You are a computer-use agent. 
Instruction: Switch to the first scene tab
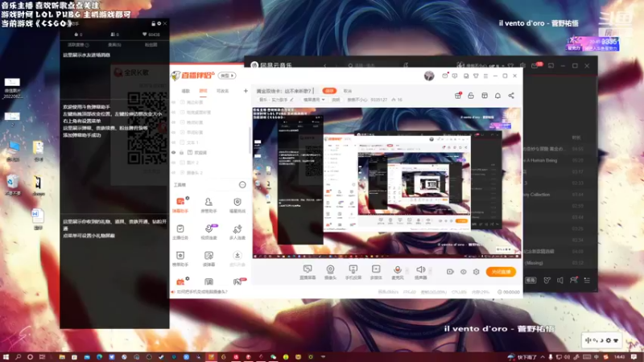click(x=186, y=91)
